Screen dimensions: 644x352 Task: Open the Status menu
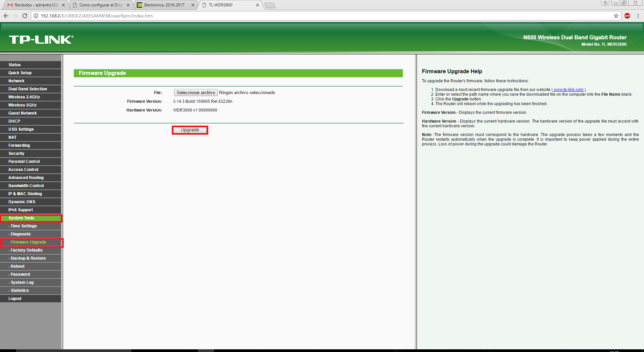(31, 65)
